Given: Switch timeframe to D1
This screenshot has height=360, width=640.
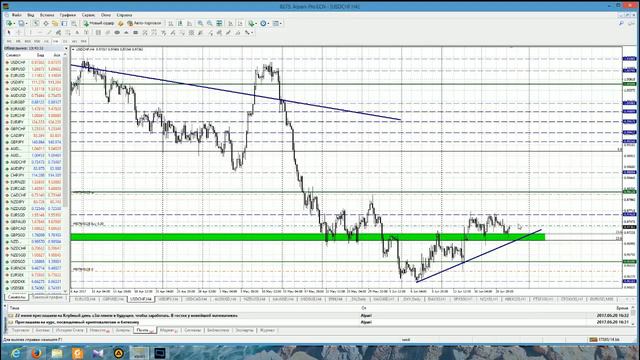Looking at the screenshot, I should point(64,41).
